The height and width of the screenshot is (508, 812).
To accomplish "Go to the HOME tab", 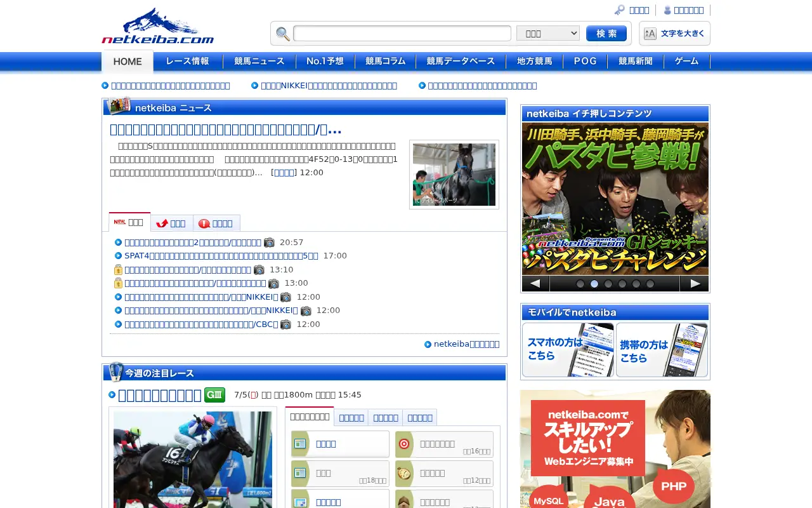I will click(x=128, y=62).
